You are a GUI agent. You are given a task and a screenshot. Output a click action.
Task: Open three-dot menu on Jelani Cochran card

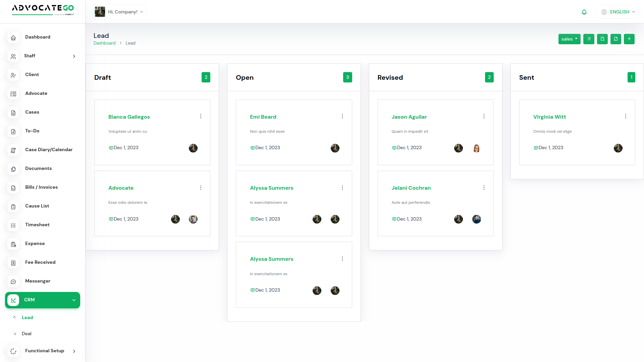point(484,188)
